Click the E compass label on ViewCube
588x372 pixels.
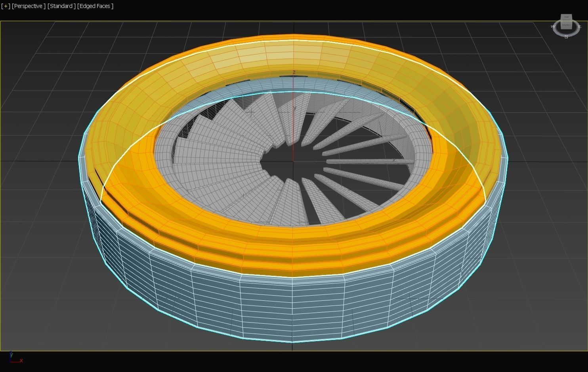(579, 27)
